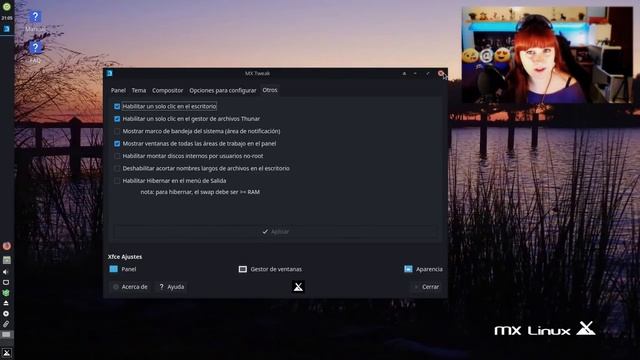This screenshot has height=360, width=640.
Task: Click the Cerrar button
Action: [426, 287]
